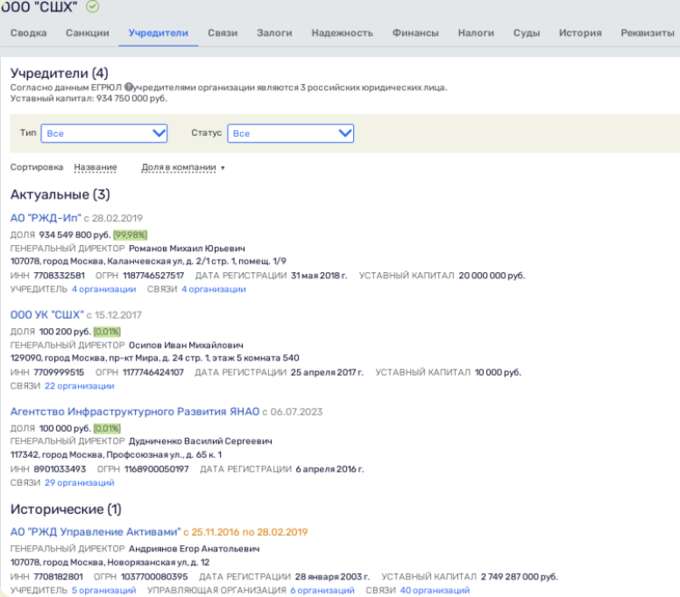Screen dimensions: 680x597
Task: Open 4 организации связи link of РЖД-Ип
Action: point(214,289)
